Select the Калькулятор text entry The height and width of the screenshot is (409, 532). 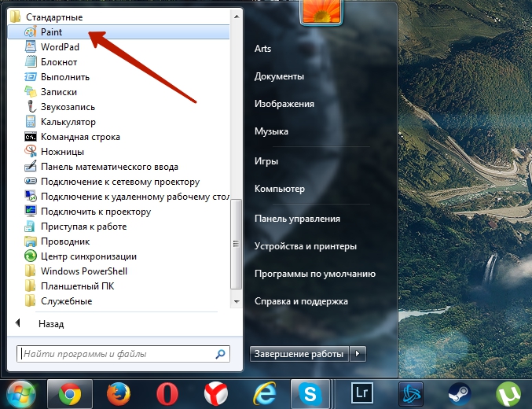pyautogui.click(x=68, y=122)
